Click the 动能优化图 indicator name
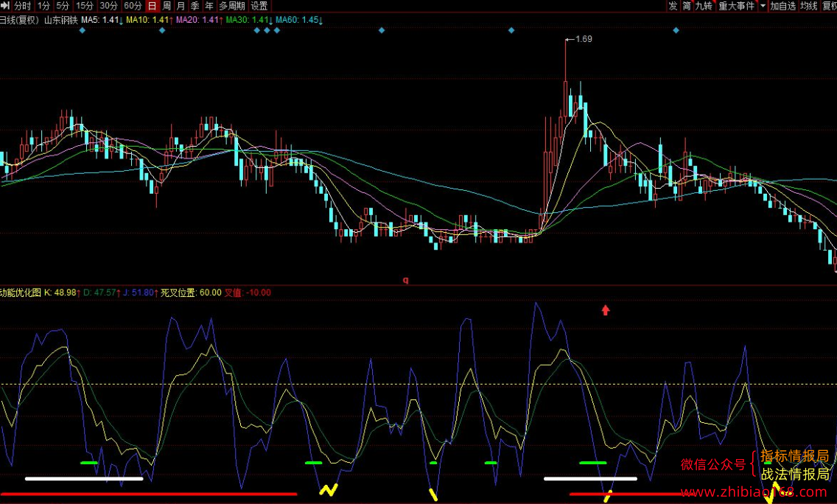This screenshot has height=504, width=837. pos(21,293)
